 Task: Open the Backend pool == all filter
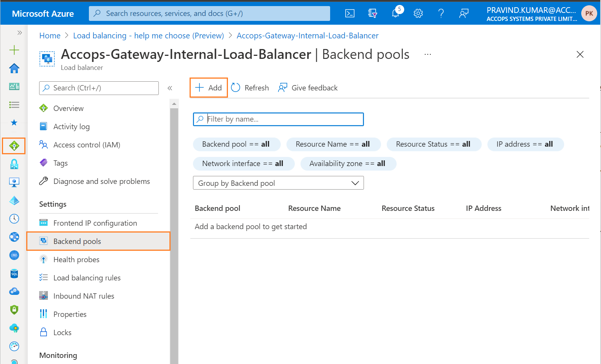(x=237, y=144)
